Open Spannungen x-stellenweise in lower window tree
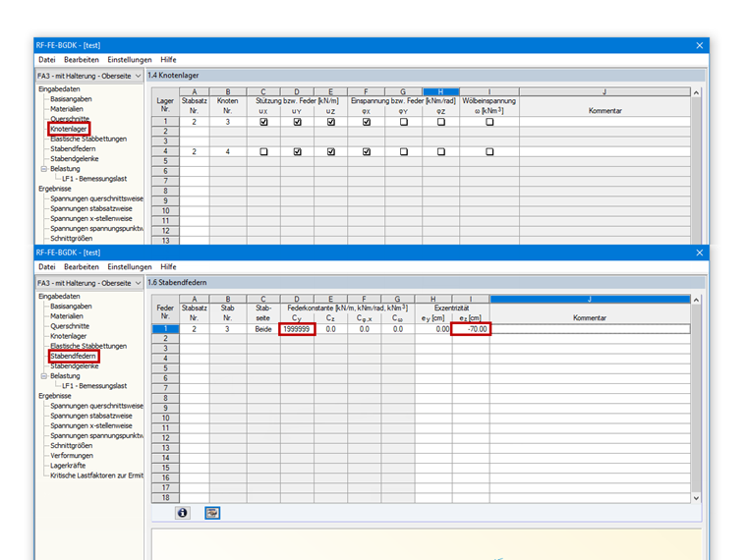This screenshot has width=747, height=560. coord(91,425)
